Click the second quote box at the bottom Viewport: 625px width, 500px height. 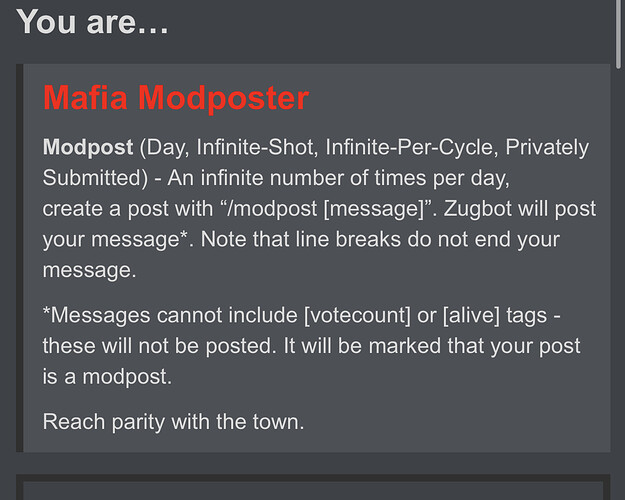313,487
